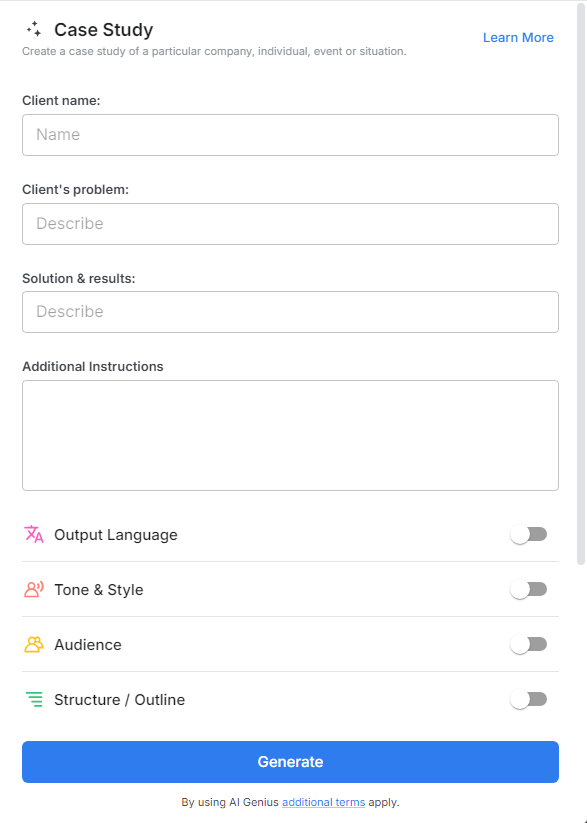Turn on the Tone & Style switch

pos(529,589)
